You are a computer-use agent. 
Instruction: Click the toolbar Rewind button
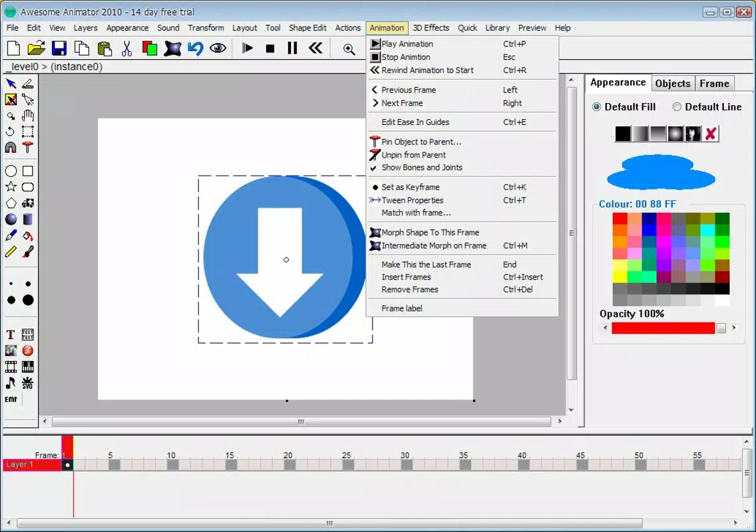(316, 48)
